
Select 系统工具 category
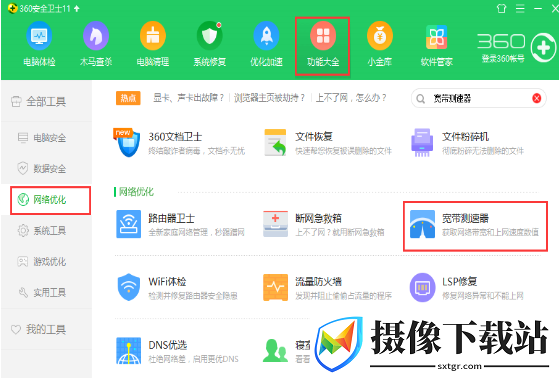pyautogui.click(x=46, y=230)
